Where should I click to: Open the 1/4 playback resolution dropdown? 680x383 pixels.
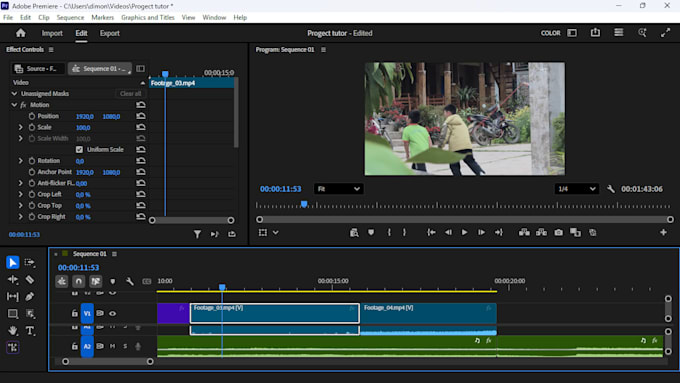point(576,189)
